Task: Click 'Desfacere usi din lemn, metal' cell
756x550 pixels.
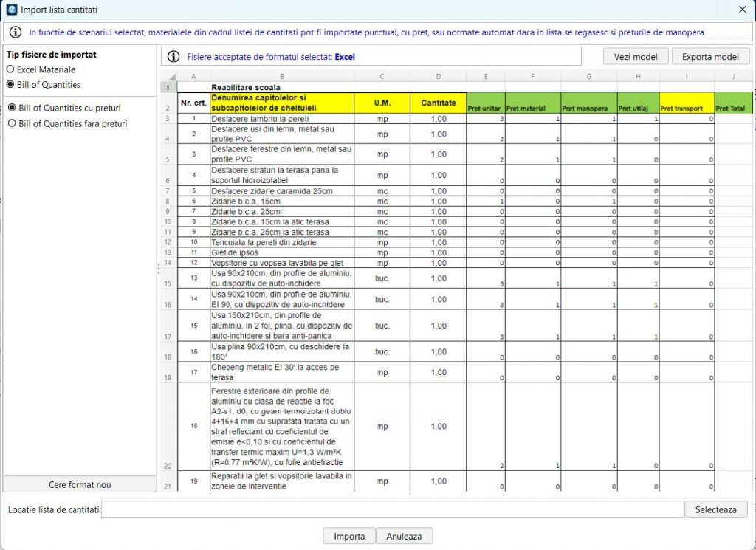Action: [x=282, y=134]
